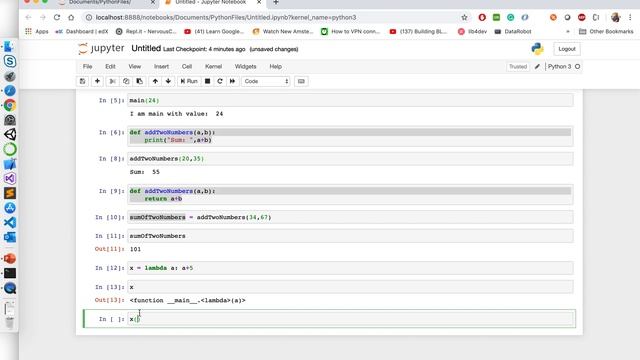Click the function __main__ lambda output
This screenshot has width=640, height=360.
coord(187,300)
